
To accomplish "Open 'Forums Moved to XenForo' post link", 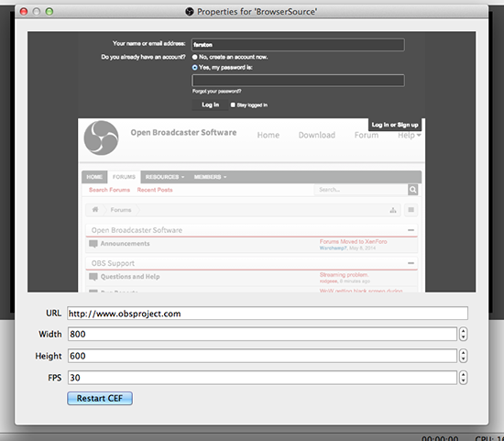I will (x=353, y=241).
